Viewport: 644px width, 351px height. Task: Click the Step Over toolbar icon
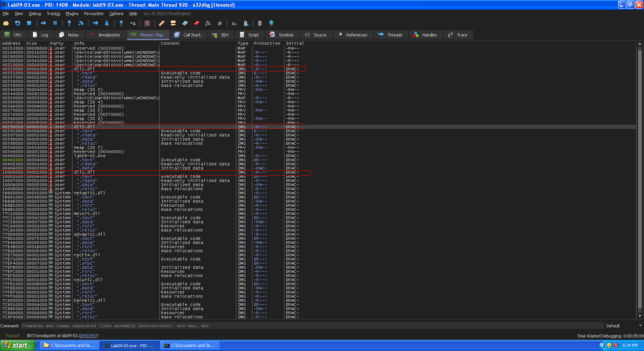click(x=80, y=23)
